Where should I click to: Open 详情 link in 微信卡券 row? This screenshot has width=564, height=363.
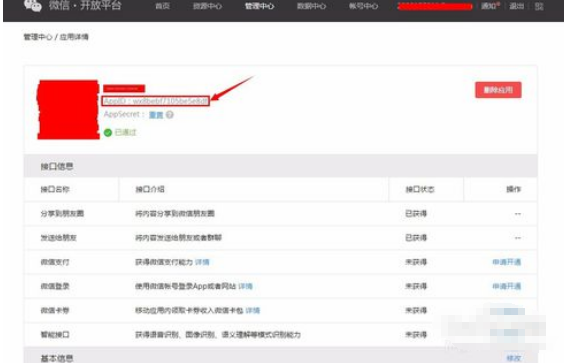tap(253, 310)
